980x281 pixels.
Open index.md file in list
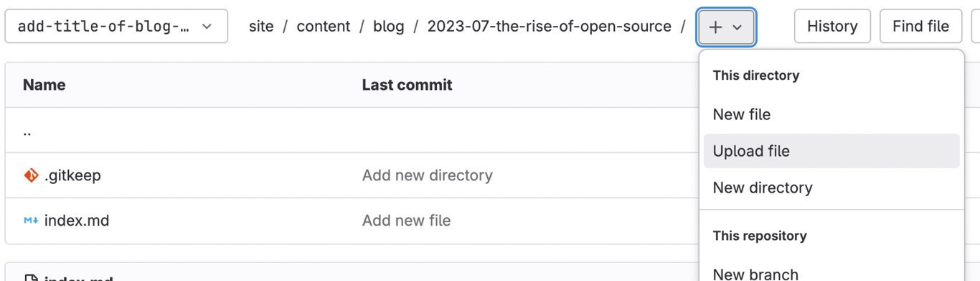(77, 221)
